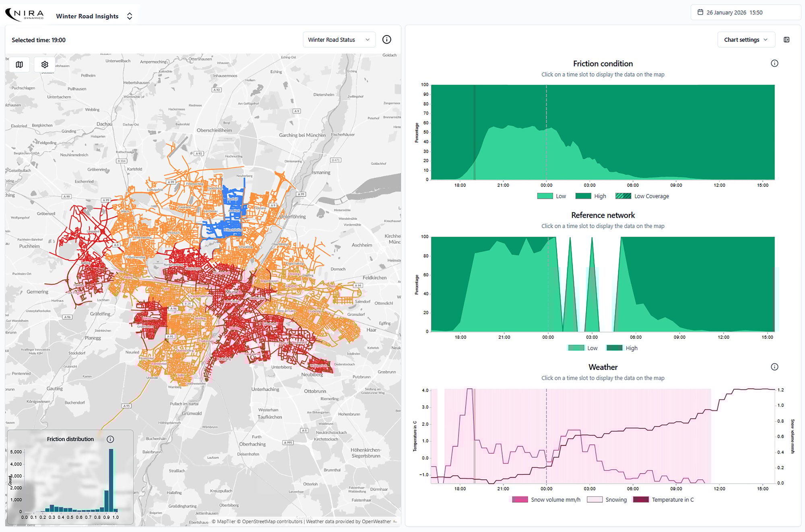This screenshot has height=532, width=805.
Task: Click Friction condition info icon
Action: point(774,63)
